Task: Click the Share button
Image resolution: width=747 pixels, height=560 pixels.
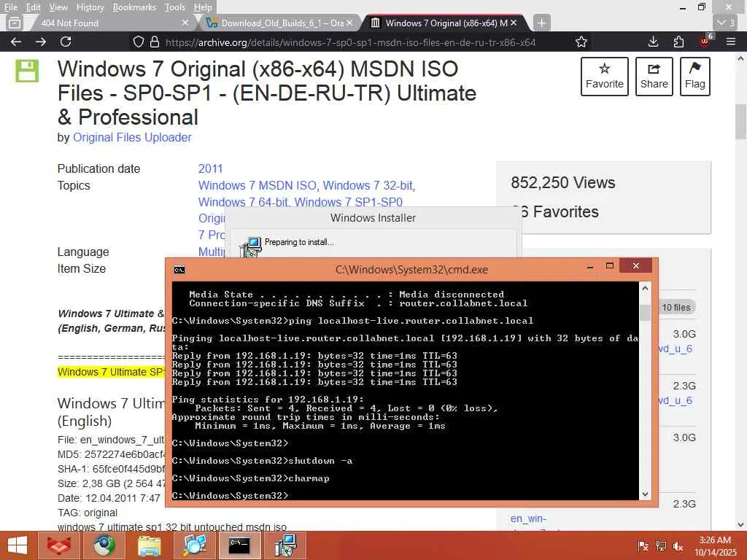Action: pyautogui.click(x=654, y=77)
